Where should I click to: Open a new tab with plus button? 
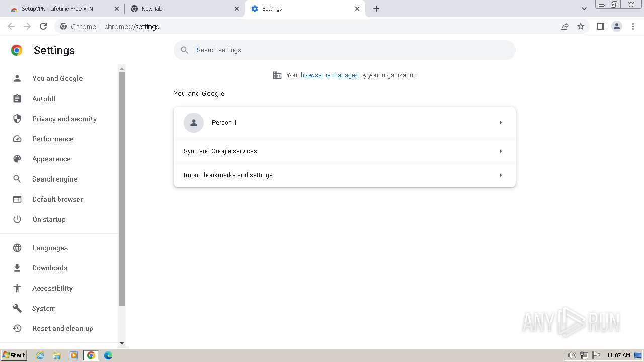click(376, 9)
